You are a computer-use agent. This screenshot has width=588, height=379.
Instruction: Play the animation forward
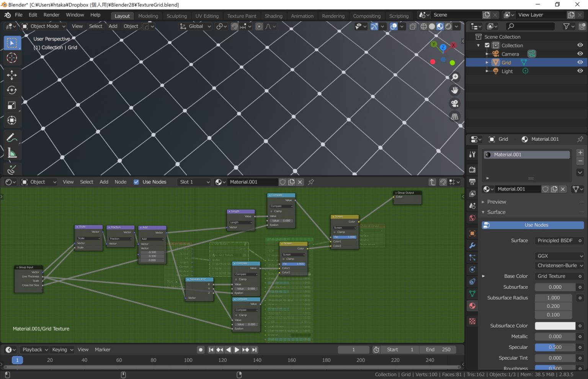tap(237, 350)
